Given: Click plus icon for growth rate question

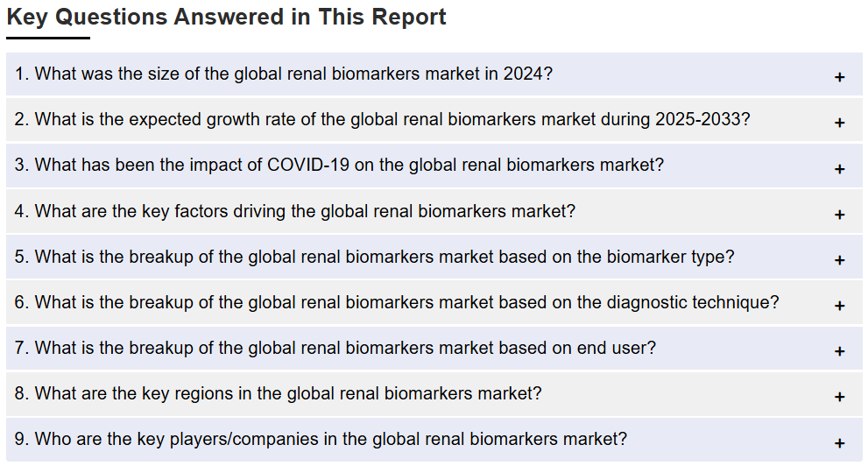Looking at the screenshot, I should point(839,123).
